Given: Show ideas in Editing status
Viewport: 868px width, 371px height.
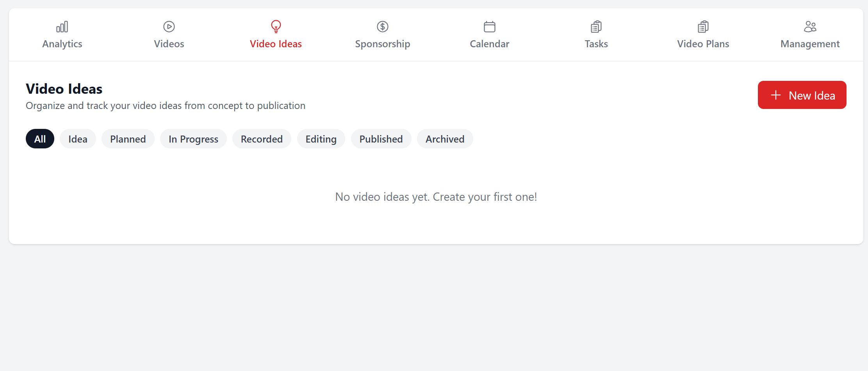Looking at the screenshot, I should (x=321, y=139).
